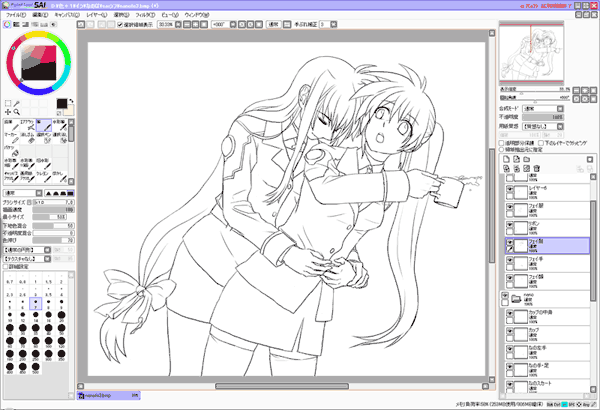Open the layer blending mode dropdown
Image resolution: width=600 pixels, height=410 pixels.
pos(543,109)
